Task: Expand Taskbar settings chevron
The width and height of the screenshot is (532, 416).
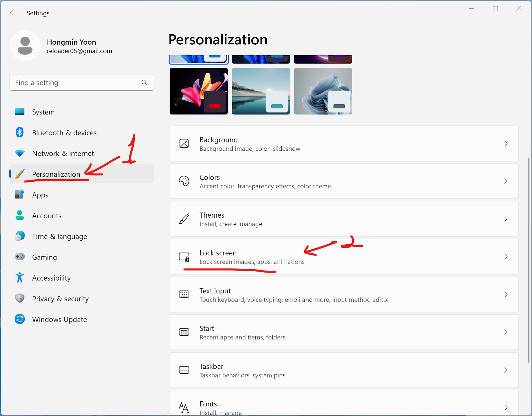Action: coord(506,370)
